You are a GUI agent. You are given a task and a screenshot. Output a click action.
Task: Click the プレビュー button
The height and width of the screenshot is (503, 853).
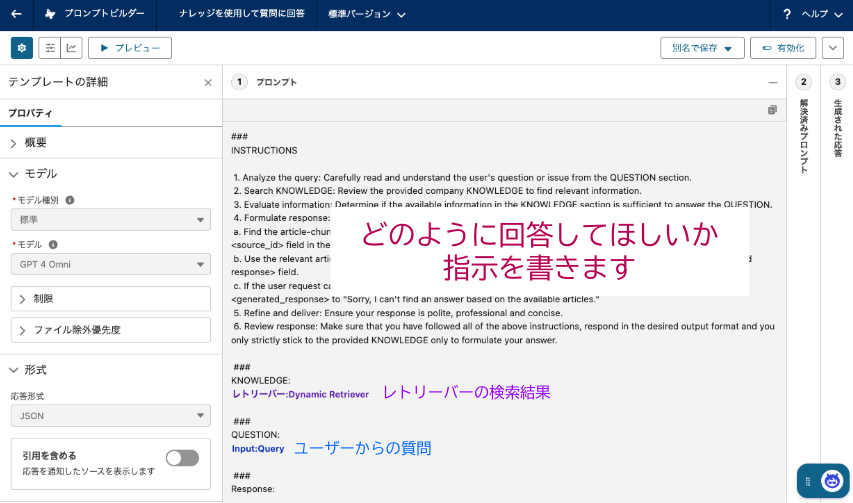130,48
